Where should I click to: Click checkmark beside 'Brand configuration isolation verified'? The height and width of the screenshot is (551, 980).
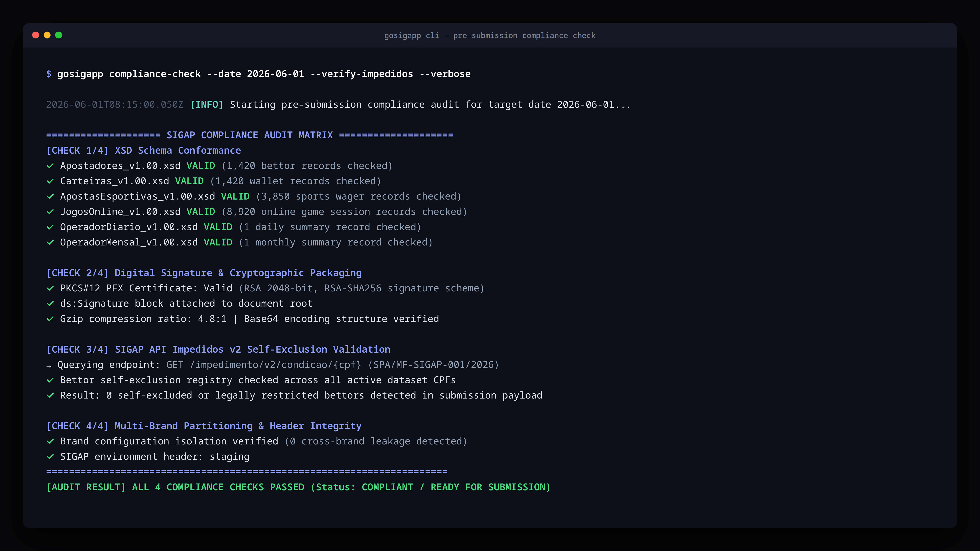click(50, 441)
